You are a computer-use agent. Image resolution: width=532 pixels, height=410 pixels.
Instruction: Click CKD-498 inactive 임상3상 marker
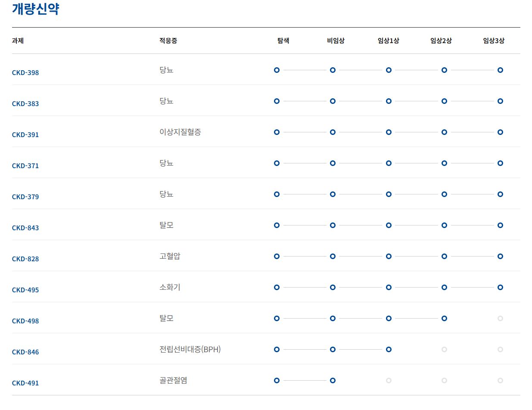point(500,318)
